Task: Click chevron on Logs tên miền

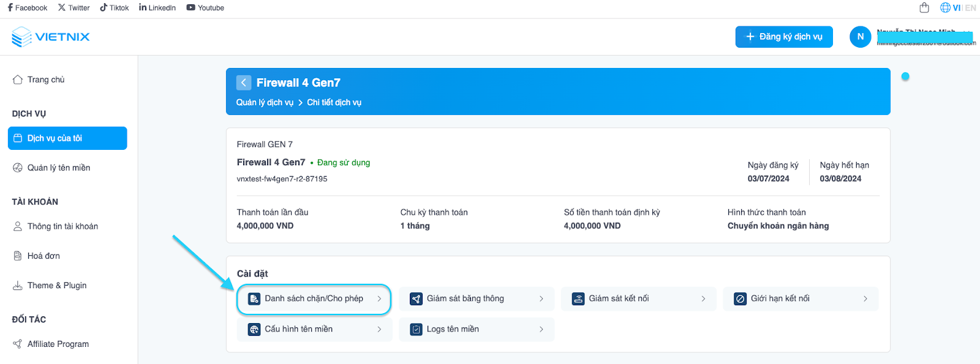Action: 541,329
